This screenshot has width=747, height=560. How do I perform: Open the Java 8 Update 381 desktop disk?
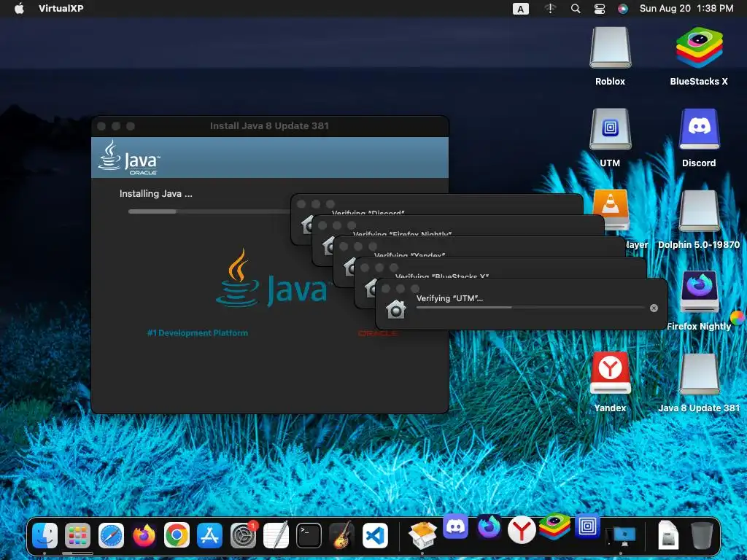coord(699,374)
